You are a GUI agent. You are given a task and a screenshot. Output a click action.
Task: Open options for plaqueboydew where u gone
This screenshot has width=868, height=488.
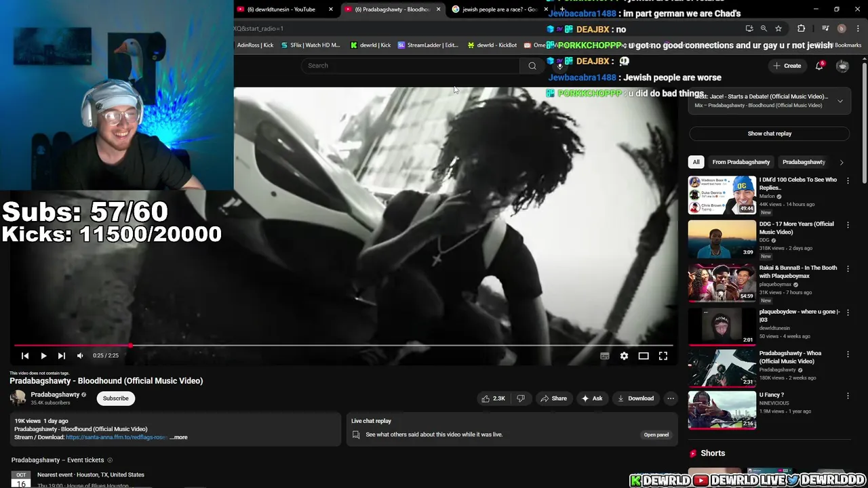tap(848, 313)
